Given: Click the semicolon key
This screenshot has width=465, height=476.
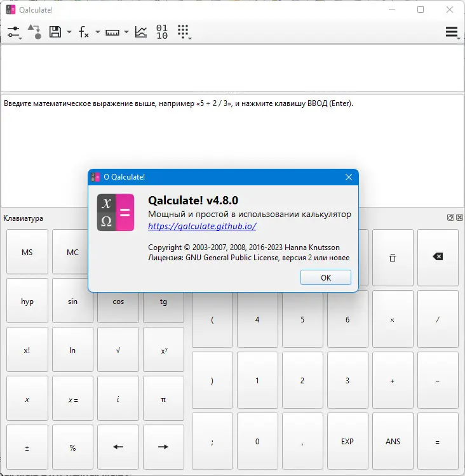Looking at the screenshot, I should click(x=212, y=441).
